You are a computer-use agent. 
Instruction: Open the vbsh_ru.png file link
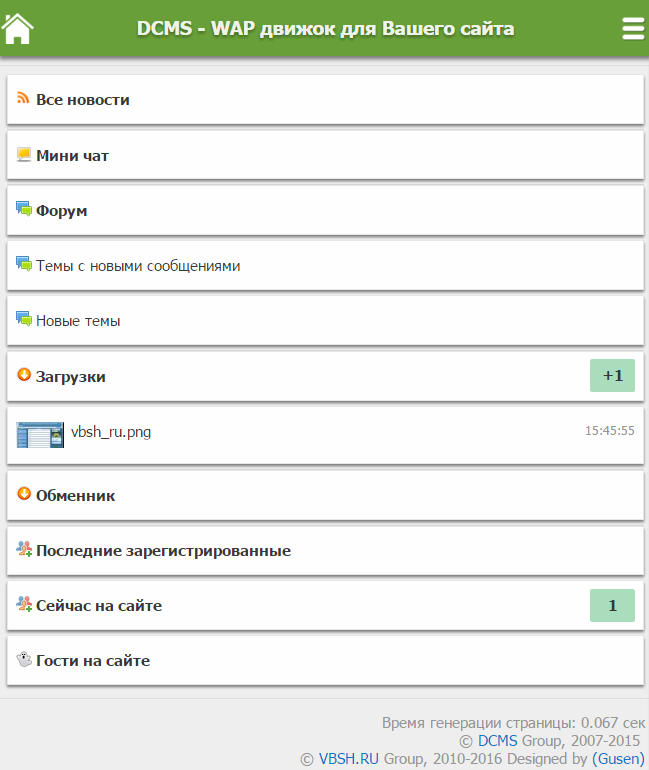click(111, 432)
